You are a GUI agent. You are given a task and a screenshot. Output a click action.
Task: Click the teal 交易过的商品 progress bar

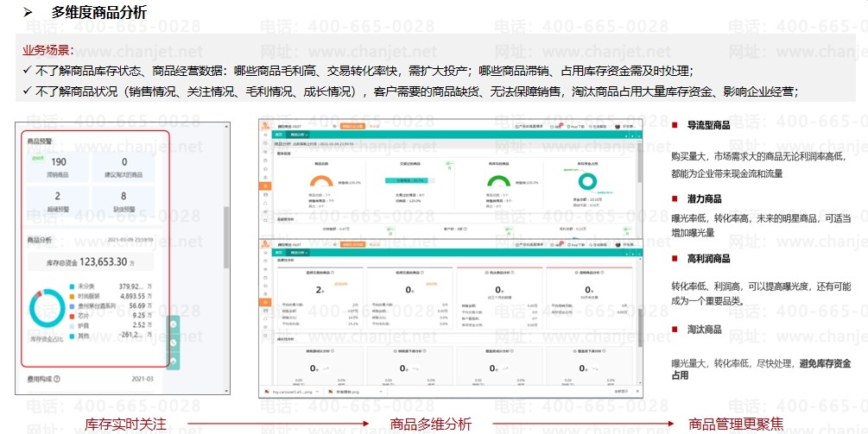(409, 180)
